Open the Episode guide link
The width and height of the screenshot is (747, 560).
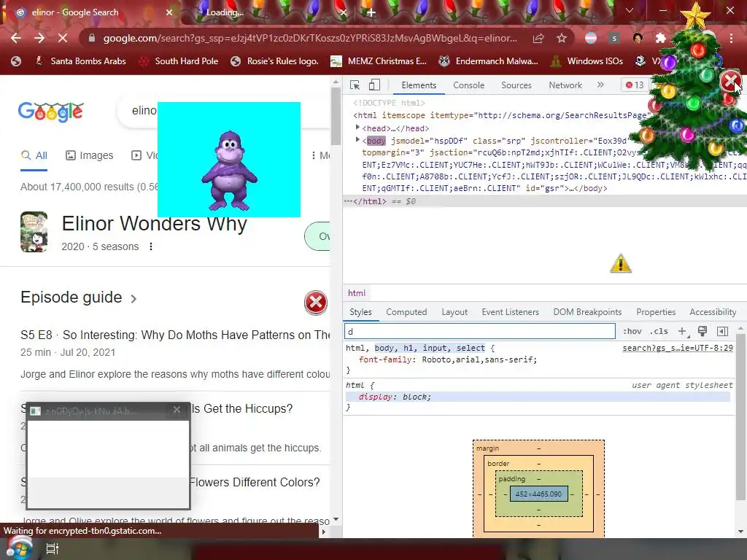click(x=79, y=297)
